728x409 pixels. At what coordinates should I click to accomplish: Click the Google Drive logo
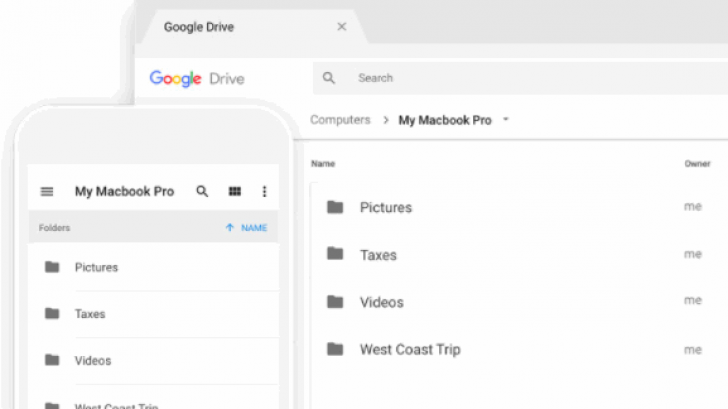click(197, 78)
